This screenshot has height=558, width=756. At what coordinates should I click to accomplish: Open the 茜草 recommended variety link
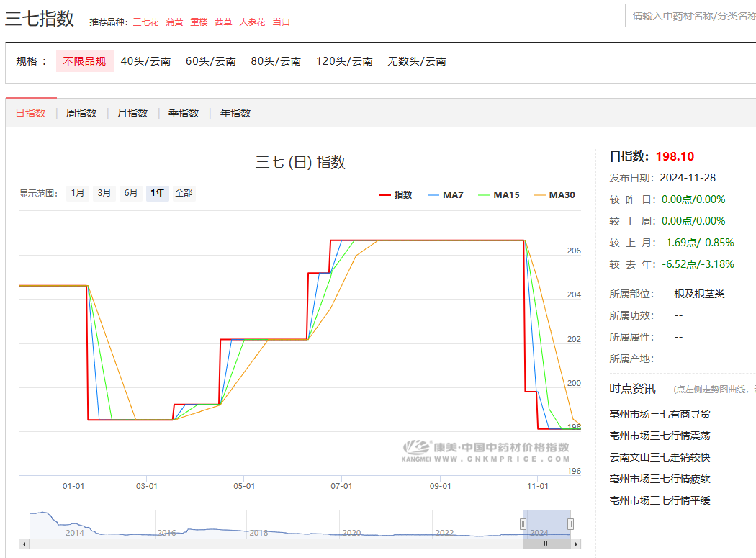(224, 22)
